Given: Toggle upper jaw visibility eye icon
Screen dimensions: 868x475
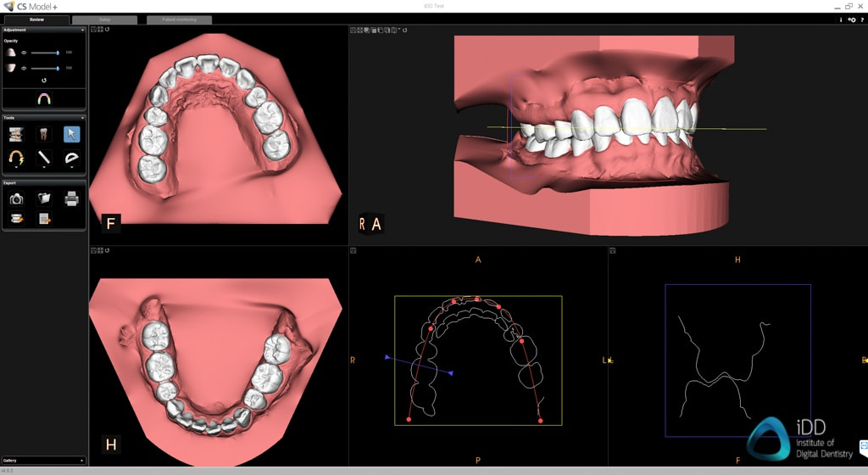Looking at the screenshot, I should [x=24, y=53].
